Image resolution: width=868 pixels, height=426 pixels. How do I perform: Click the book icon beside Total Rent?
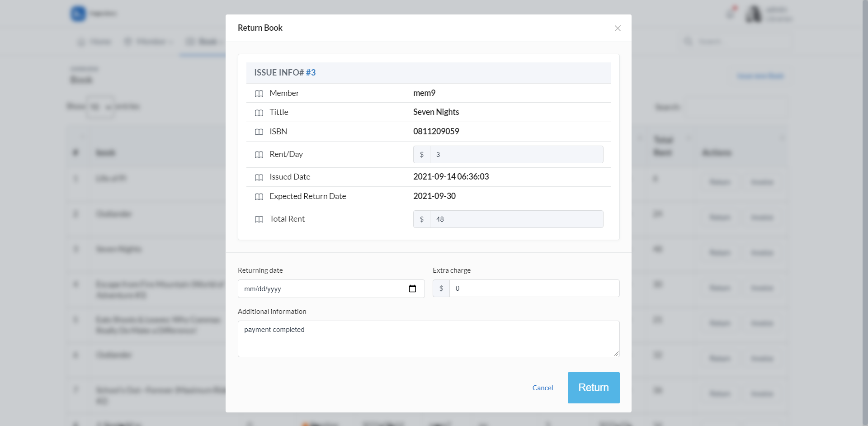point(259,219)
